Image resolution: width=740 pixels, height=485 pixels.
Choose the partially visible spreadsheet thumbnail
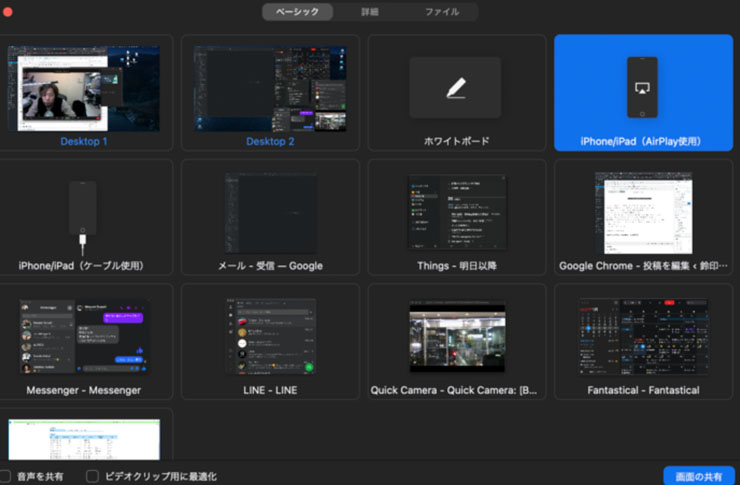[84, 440]
